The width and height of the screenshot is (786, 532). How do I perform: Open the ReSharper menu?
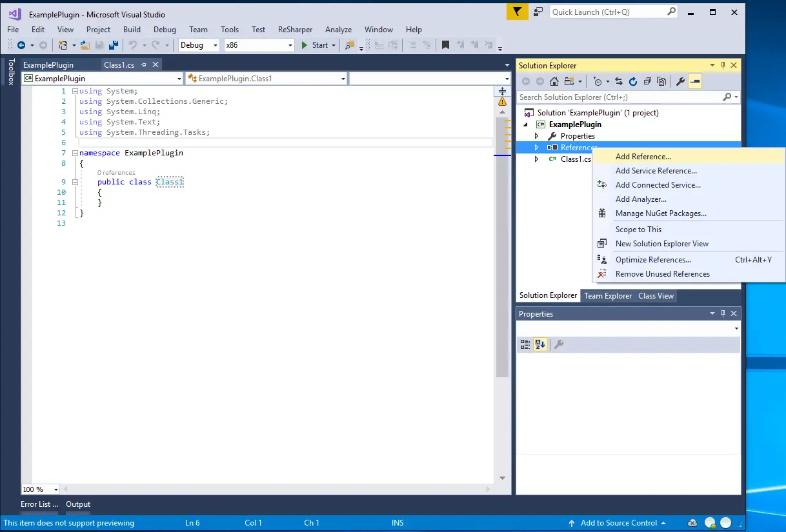tap(295, 30)
